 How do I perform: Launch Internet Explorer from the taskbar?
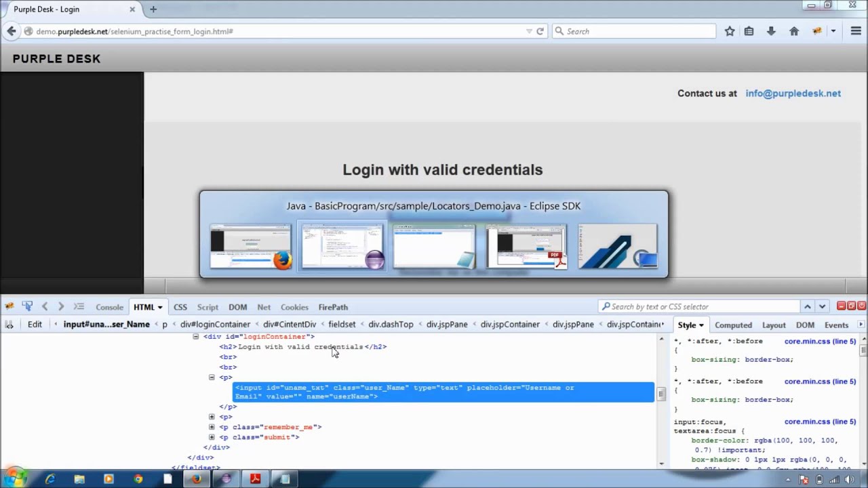[x=50, y=479]
